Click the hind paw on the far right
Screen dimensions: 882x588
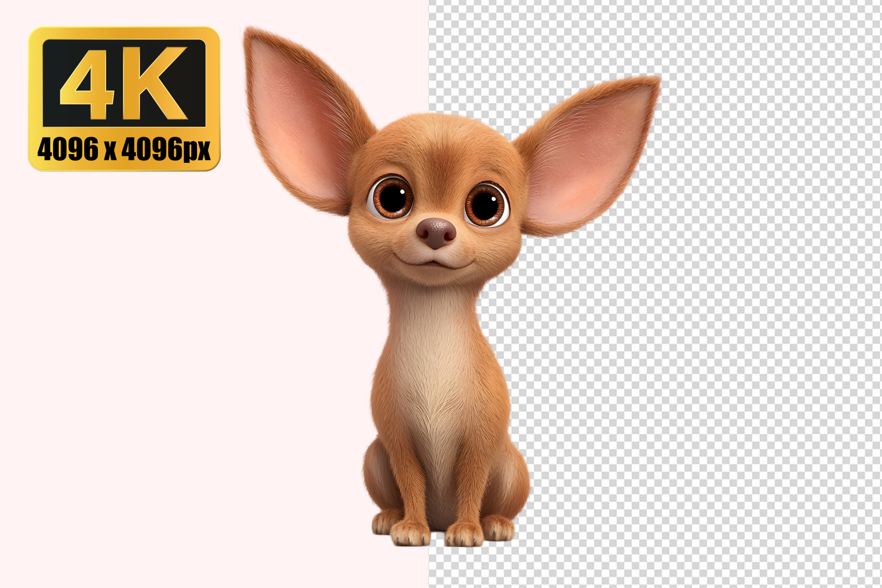click(x=499, y=527)
